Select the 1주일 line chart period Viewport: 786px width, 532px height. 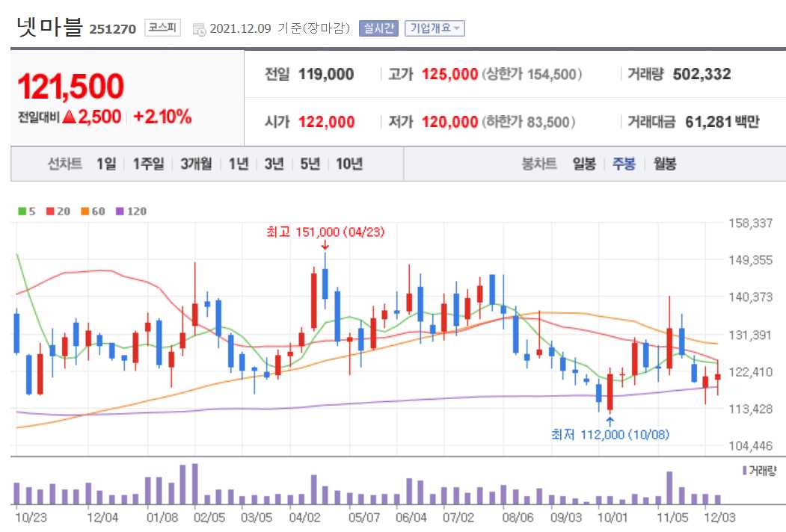[148, 164]
